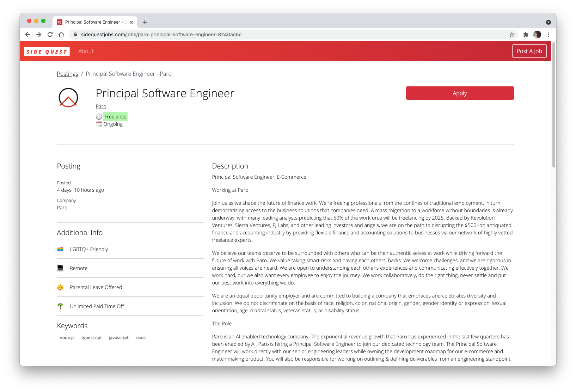Open the browser extensions puzzle icon
Screen dimensions: 576x392
coord(526,35)
